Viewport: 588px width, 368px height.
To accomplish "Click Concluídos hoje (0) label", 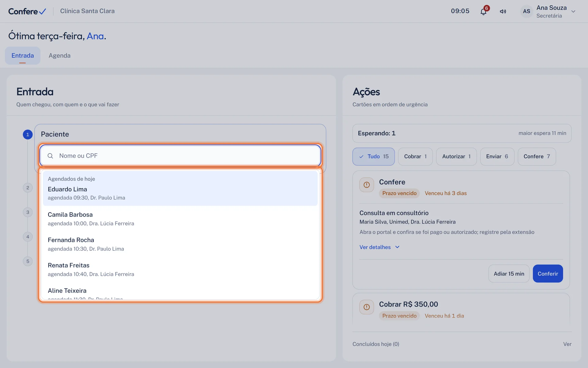I will 376,344.
